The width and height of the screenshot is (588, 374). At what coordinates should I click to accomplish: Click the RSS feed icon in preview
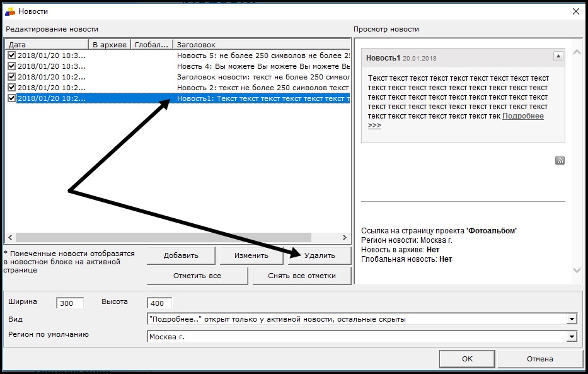click(560, 161)
